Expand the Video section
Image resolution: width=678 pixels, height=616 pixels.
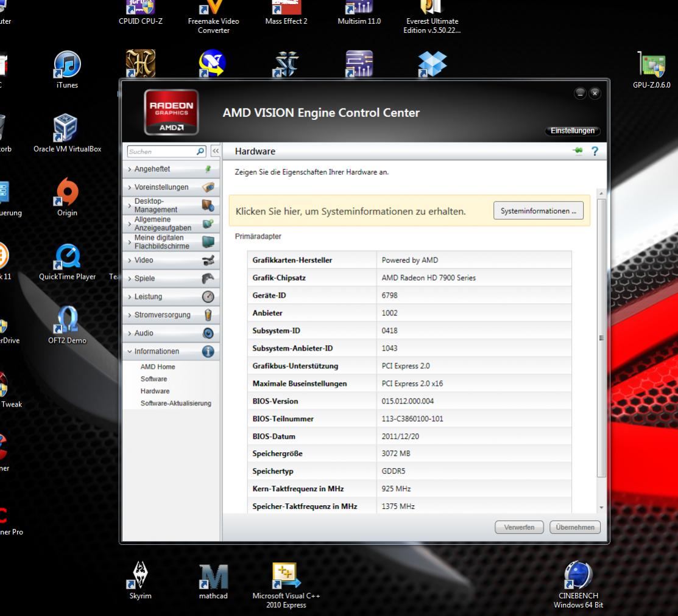click(171, 260)
